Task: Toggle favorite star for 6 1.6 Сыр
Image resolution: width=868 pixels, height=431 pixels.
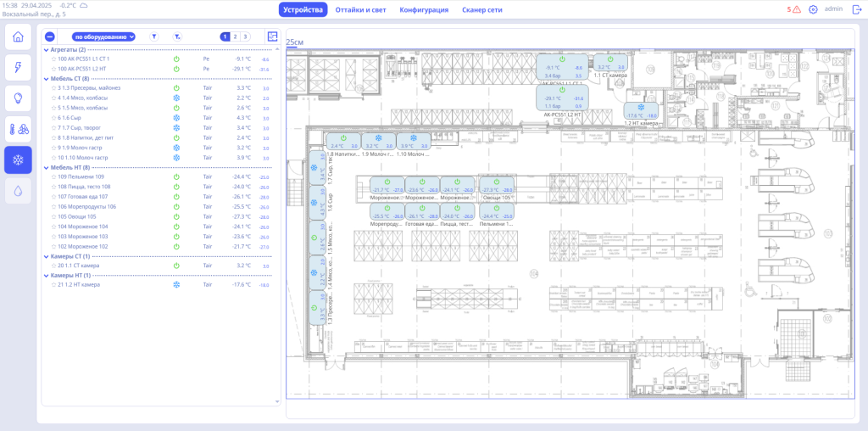Action: coord(54,117)
